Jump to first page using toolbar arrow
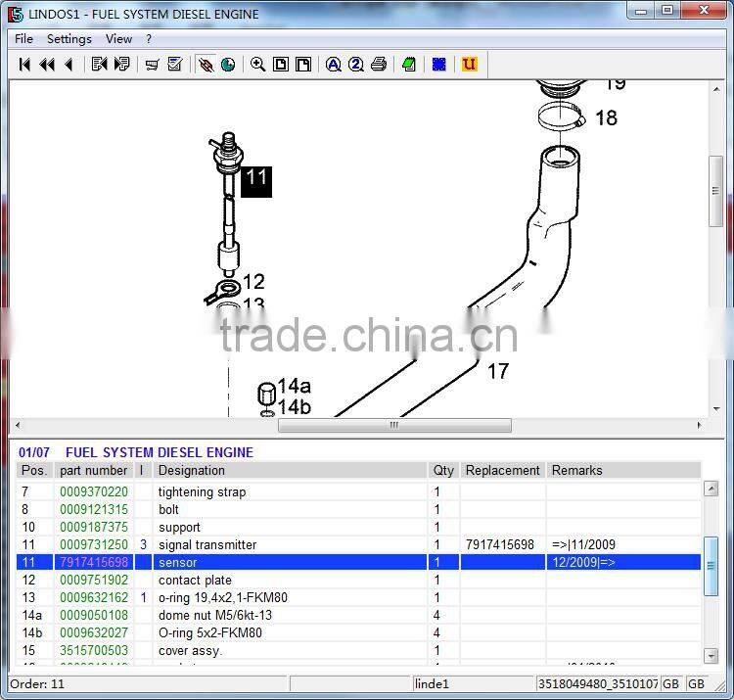Screen dimensions: 734x700 pos(24,65)
